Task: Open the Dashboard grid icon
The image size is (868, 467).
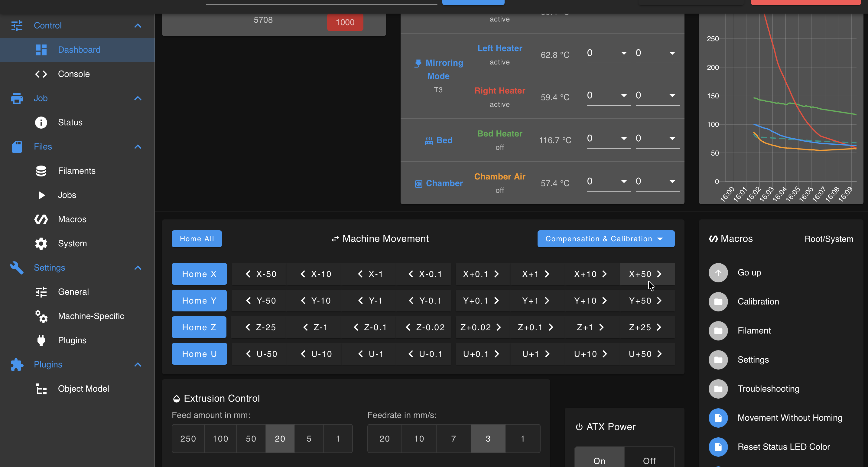Action: 41,50
